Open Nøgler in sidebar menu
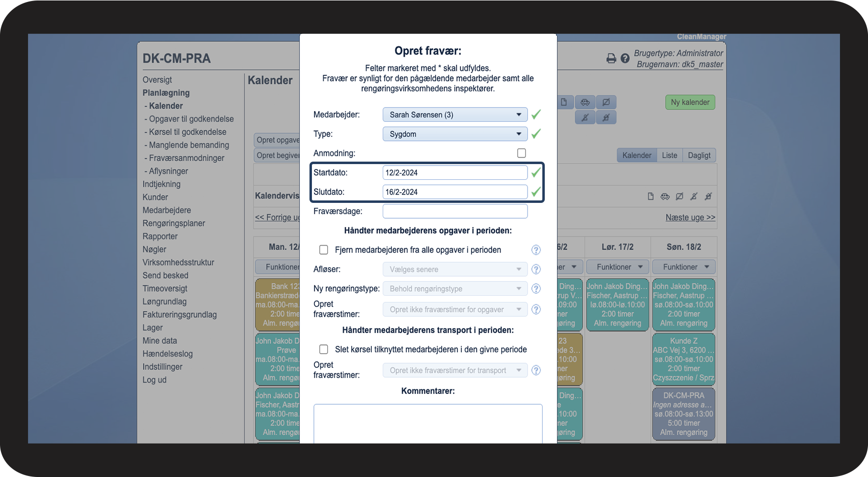Screen dimensions: 868x477 [154, 250]
